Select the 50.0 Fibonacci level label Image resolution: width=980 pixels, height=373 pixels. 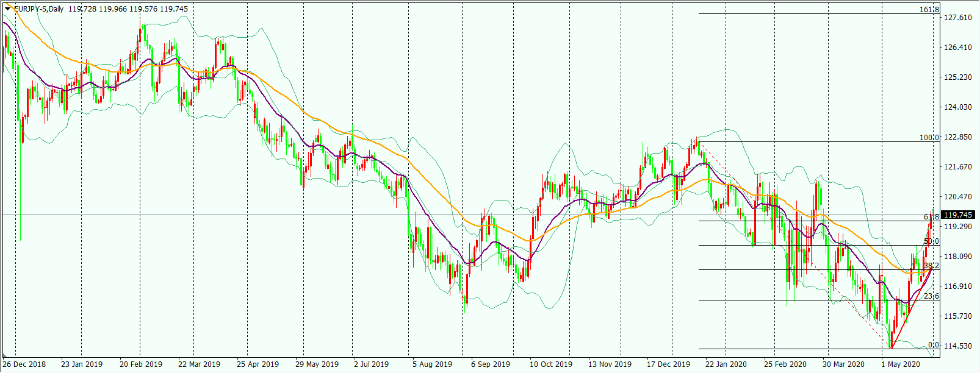[x=931, y=241]
